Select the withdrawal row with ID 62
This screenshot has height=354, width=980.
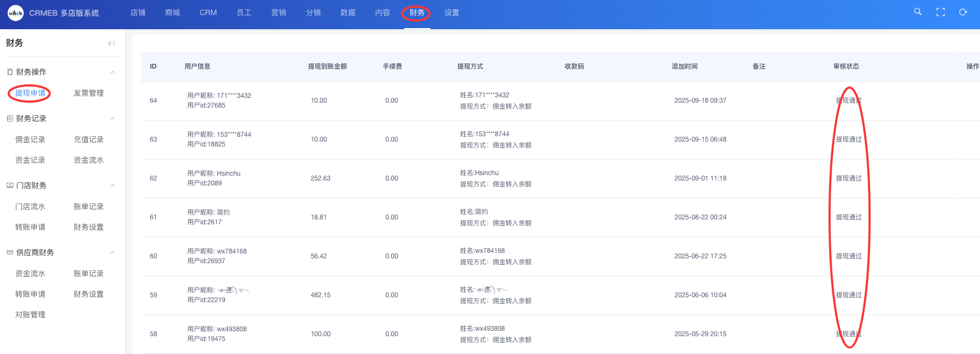153,178
